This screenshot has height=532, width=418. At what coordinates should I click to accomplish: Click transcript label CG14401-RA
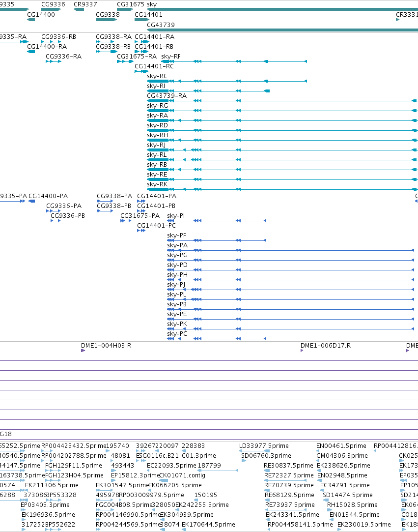point(155,37)
